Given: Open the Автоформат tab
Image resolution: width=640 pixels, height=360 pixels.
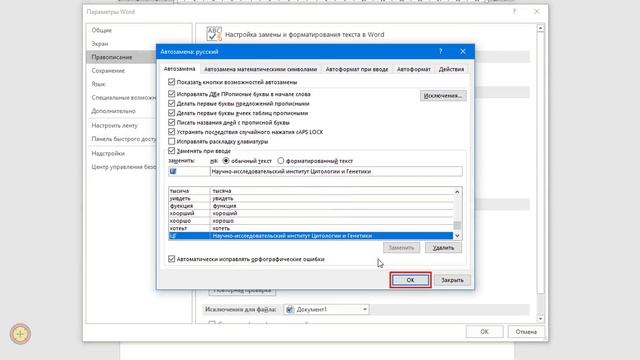Looking at the screenshot, I should pos(413,69).
